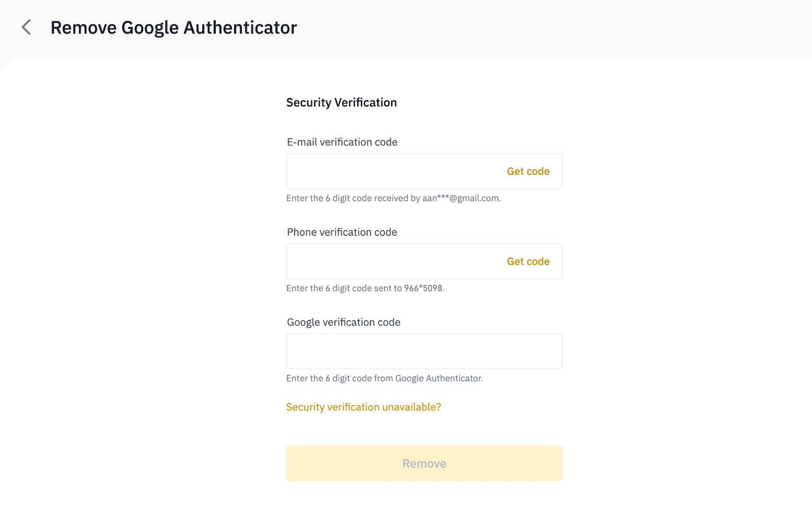Click the back arrow icon
Image resolution: width=812 pixels, height=506 pixels.
pos(26,27)
